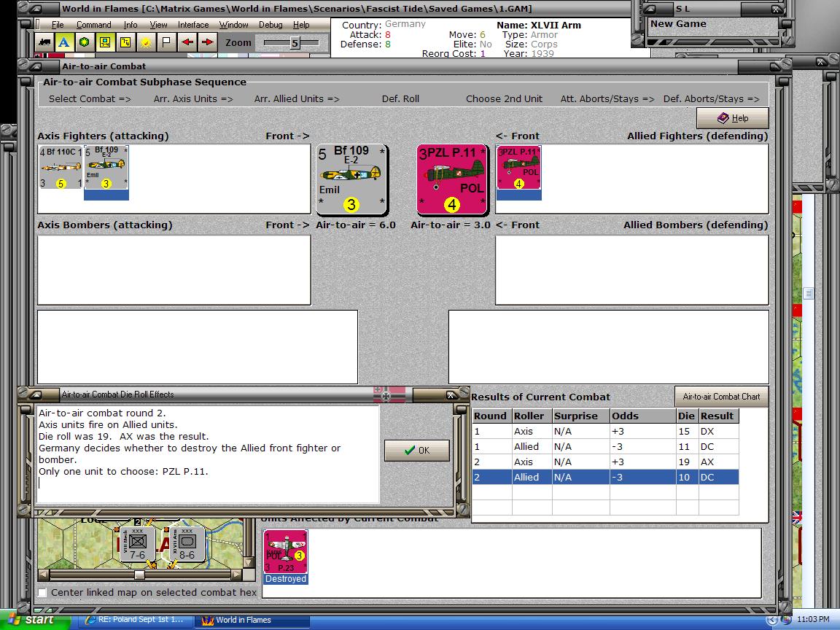This screenshot has width=840, height=630.
Task: Click the Help book icon button
Action: pyautogui.click(x=732, y=118)
